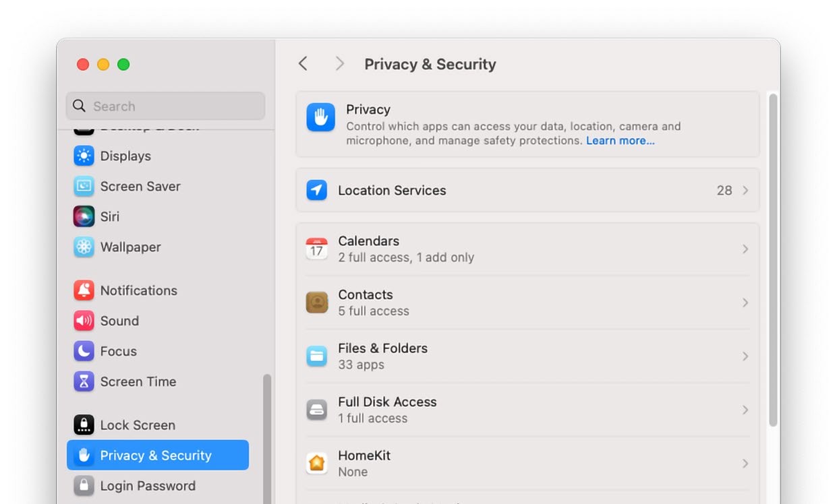
Task: Select Screen Time in the sidebar
Action: click(158, 381)
